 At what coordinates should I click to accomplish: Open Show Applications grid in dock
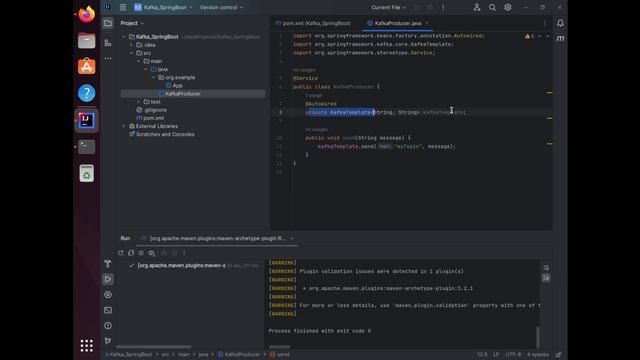tap(87, 346)
